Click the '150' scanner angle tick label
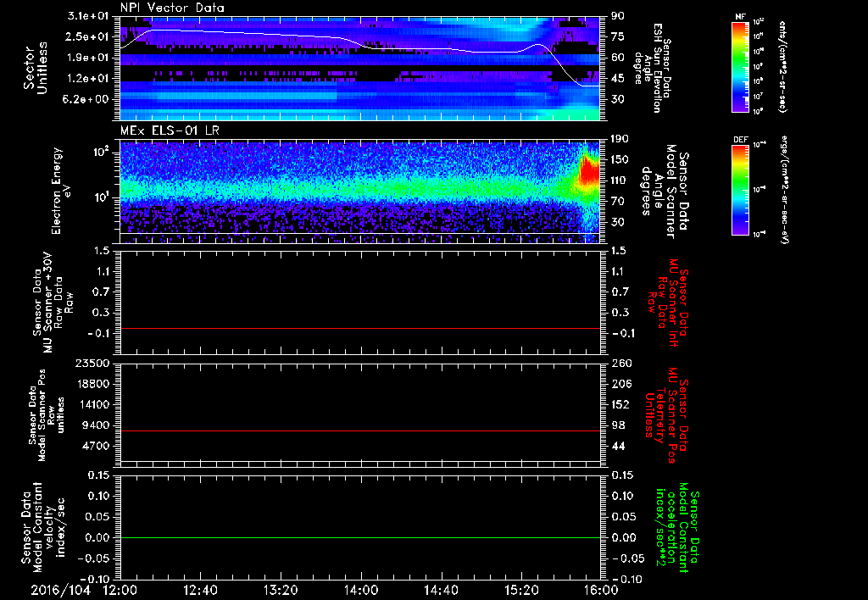Image resolution: width=868 pixels, height=600 pixels. coord(620,159)
